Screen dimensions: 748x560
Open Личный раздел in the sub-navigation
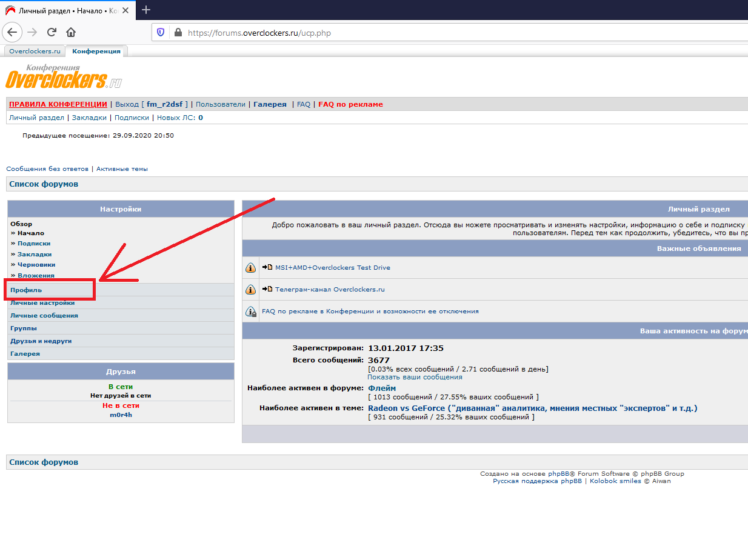pyautogui.click(x=36, y=118)
